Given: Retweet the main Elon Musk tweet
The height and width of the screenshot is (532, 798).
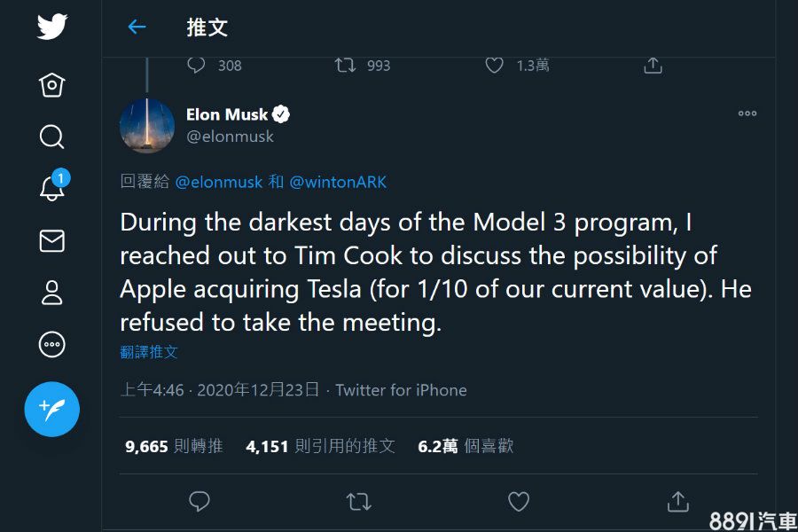Looking at the screenshot, I should tap(358, 502).
